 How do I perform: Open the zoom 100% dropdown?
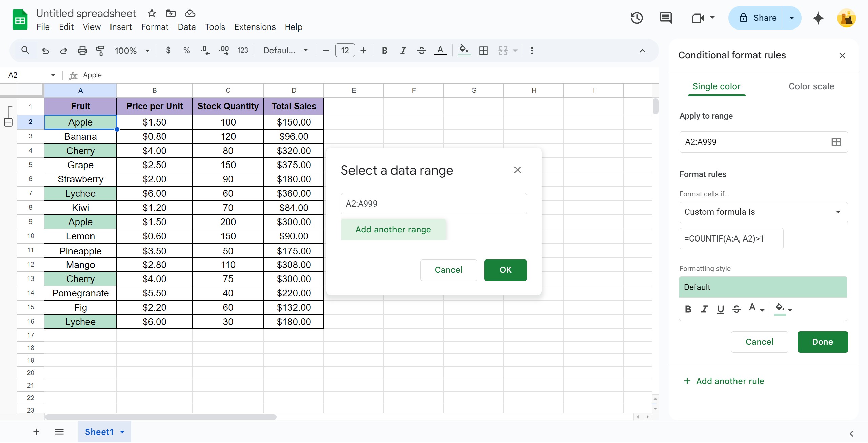pos(132,51)
